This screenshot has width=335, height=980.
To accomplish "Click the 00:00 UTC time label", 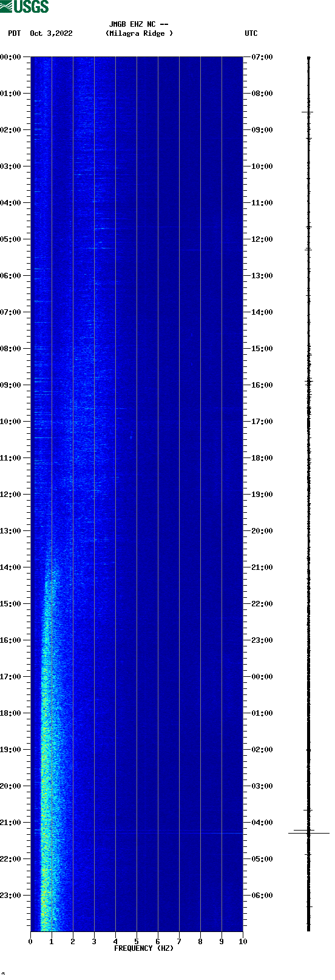I will [x=262, y=677].
